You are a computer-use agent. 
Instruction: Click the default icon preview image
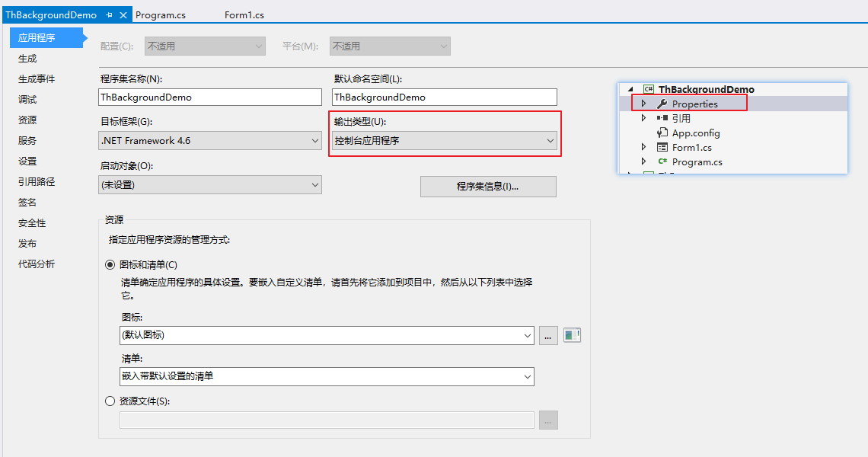pos(572,335)
